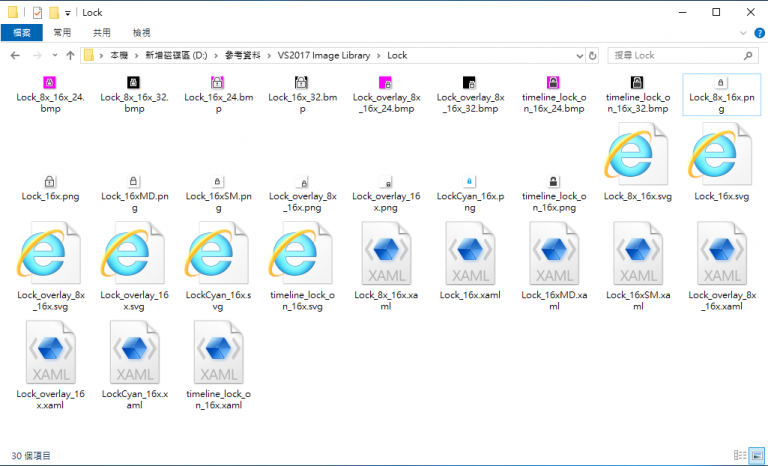Open the 常用 (Home) ribbon tab
This screenshot has height=466, width=768.
(62, 33)
